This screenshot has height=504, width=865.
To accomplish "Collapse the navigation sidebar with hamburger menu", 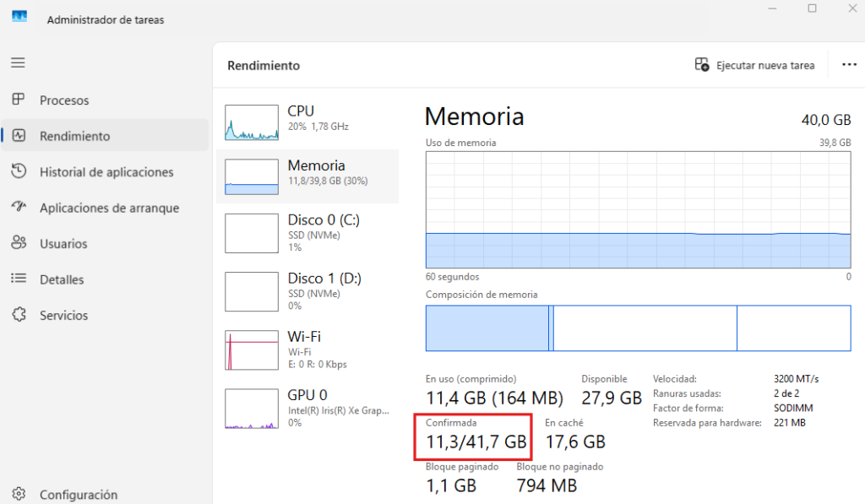I will click(18, 62).
